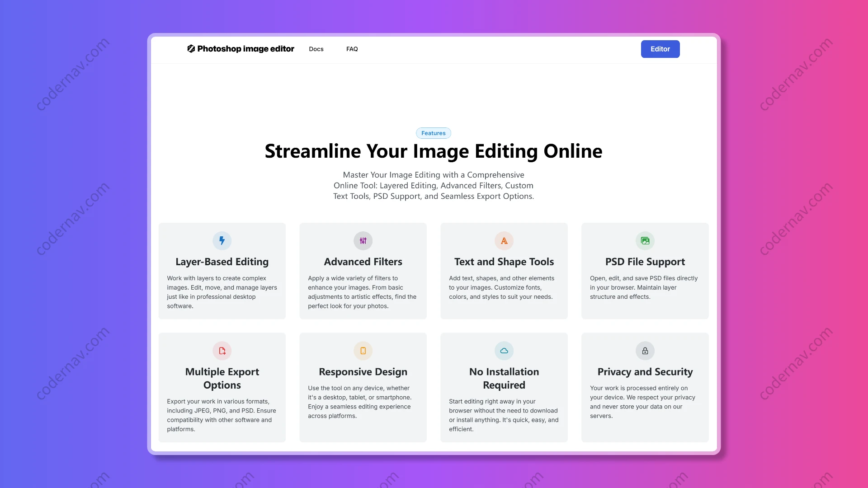Navigate to the FAQ section
This screenshot has width=868, height=488.
pos(352,49)
